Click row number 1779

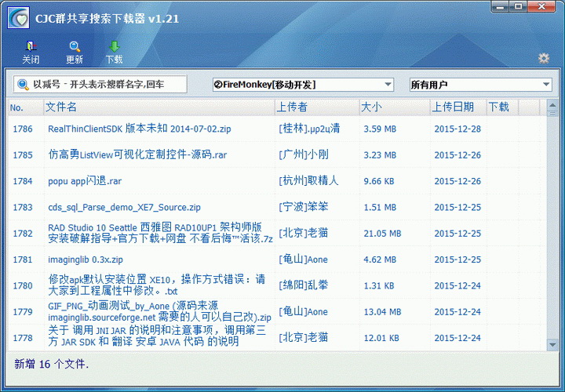pyautogui.click(x=23, y=312)
